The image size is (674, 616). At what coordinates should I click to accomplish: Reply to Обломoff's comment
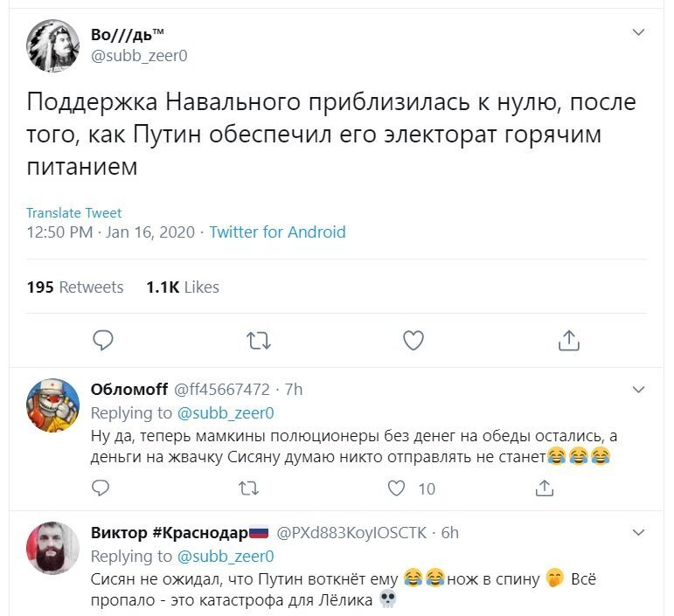coord(101,488)
